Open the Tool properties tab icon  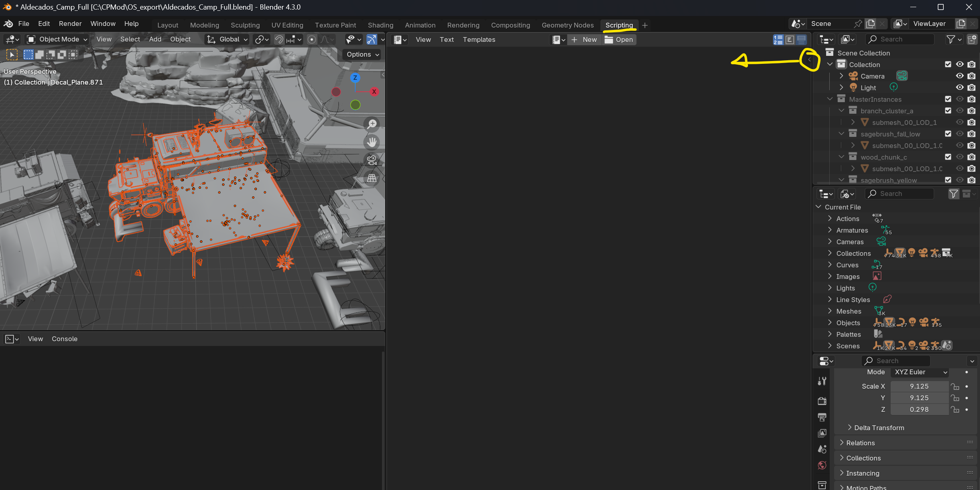(822, 381)
